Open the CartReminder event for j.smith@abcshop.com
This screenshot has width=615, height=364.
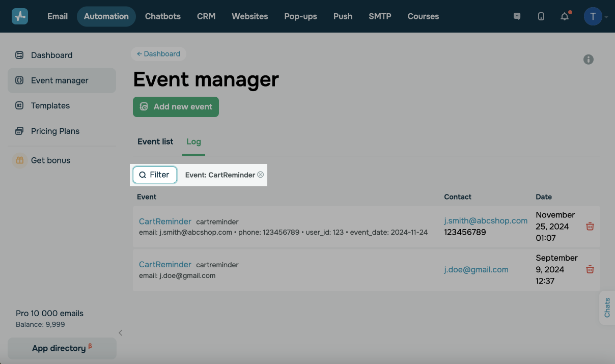tap(165, 221)
